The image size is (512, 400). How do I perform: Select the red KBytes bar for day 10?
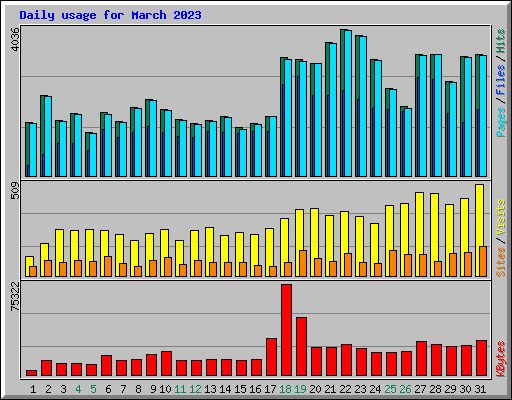coord(166,363)
